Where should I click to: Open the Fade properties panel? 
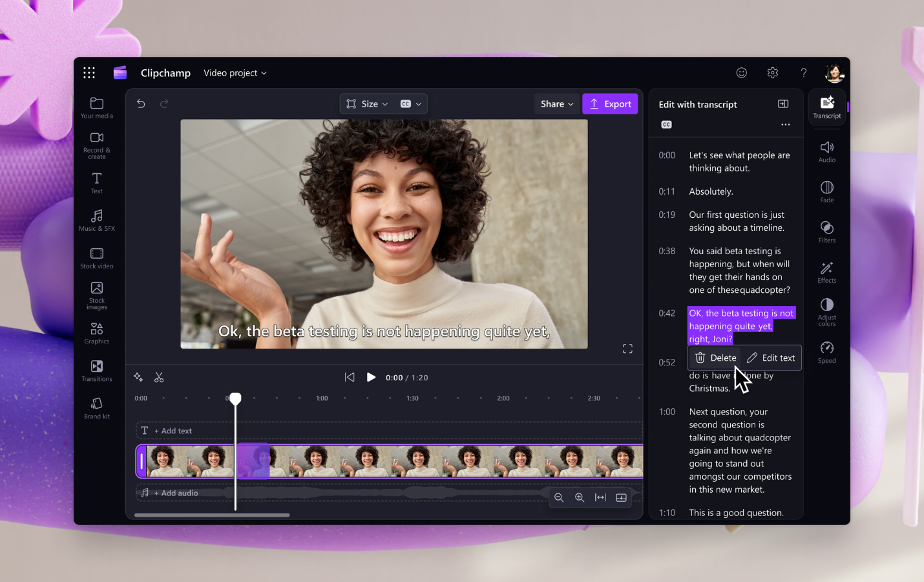[827, 192]
